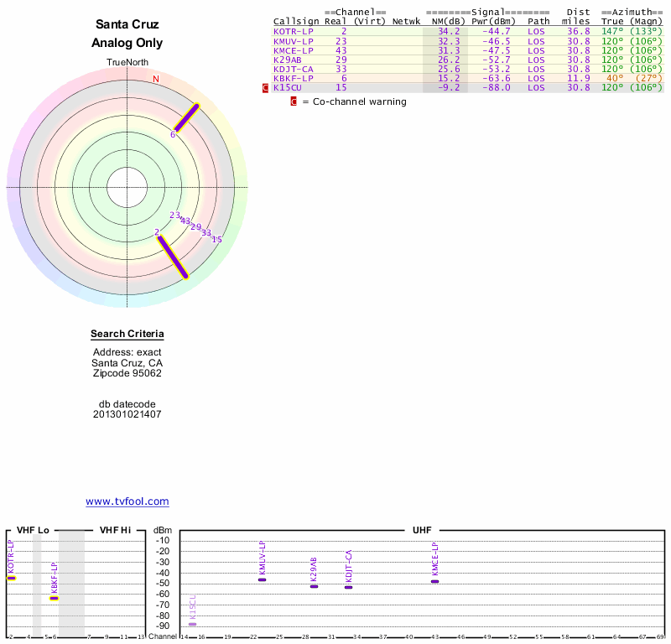The image size is (671, 644).
Task: Click the red C icon in the legend
Action: 294,101
